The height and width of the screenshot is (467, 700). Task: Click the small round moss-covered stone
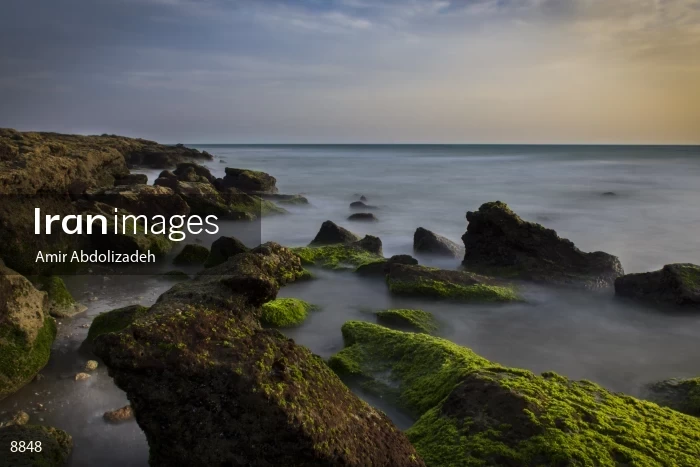point(286,312)
